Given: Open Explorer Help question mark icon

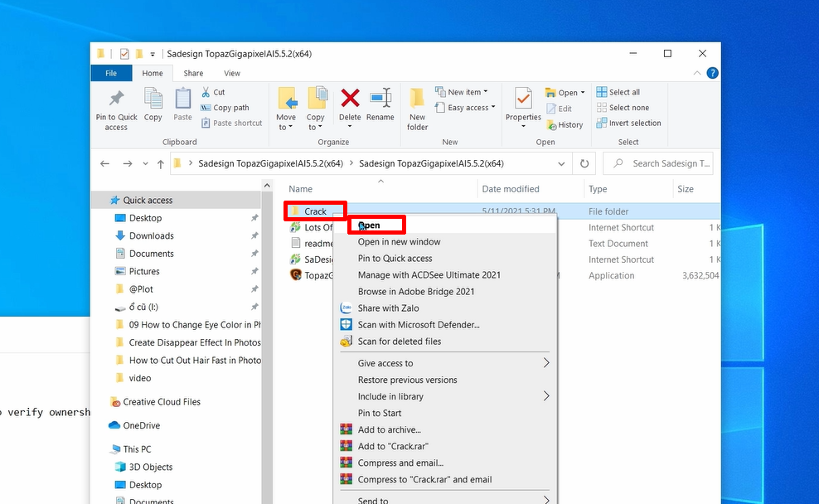Looking at the screenshot, I should pos(712,73).
